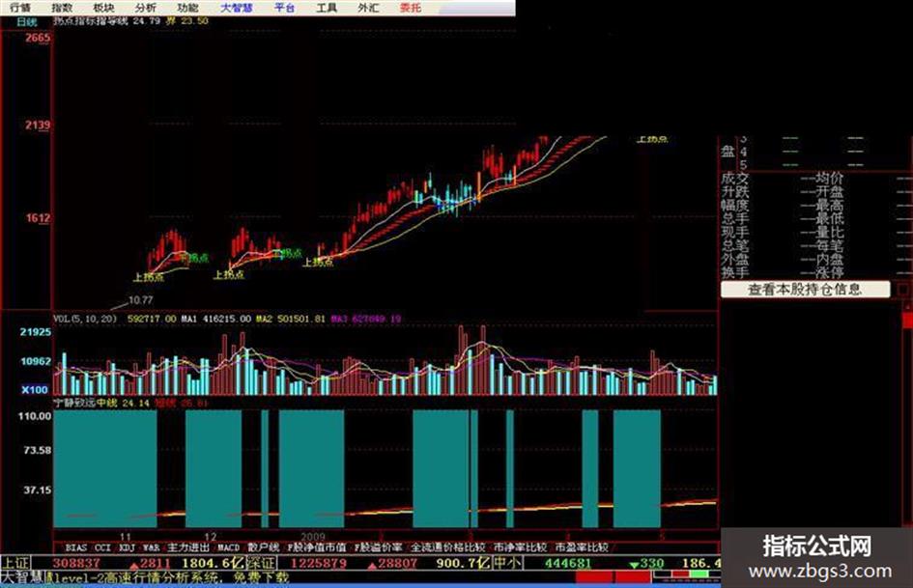Click the red 委托 menu item
The image size is (913, 588).
coord(411,8)
